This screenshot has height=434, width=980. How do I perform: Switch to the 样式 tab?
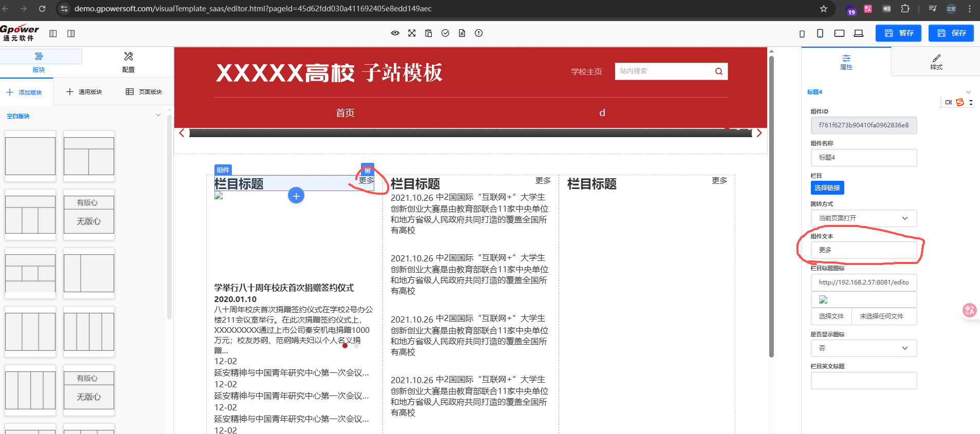(x=936, y=62)
